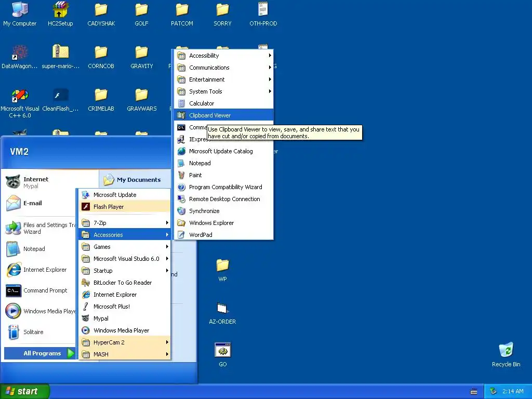Click the Microsoft Plus! icon
Image resolution: width=532 pixels, height=399 pixels.
86,307
